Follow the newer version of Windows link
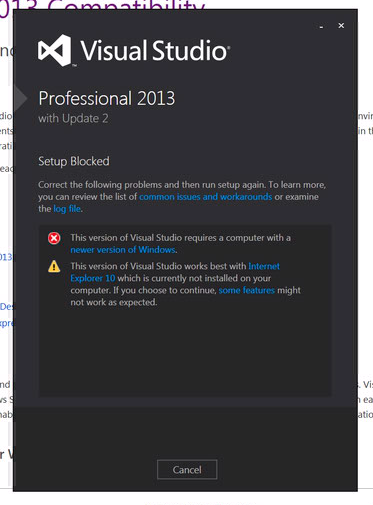 click(123, 250)
